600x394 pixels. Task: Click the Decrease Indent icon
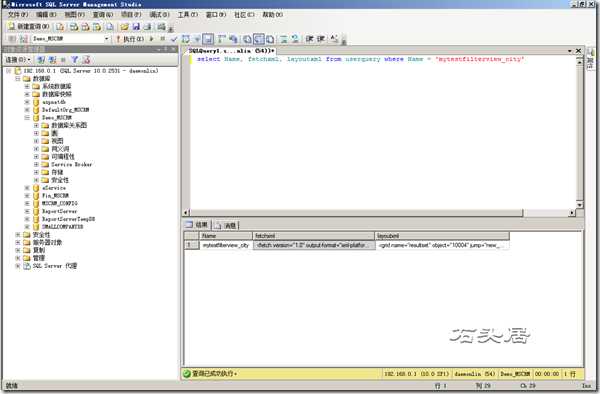click(310, 39)
